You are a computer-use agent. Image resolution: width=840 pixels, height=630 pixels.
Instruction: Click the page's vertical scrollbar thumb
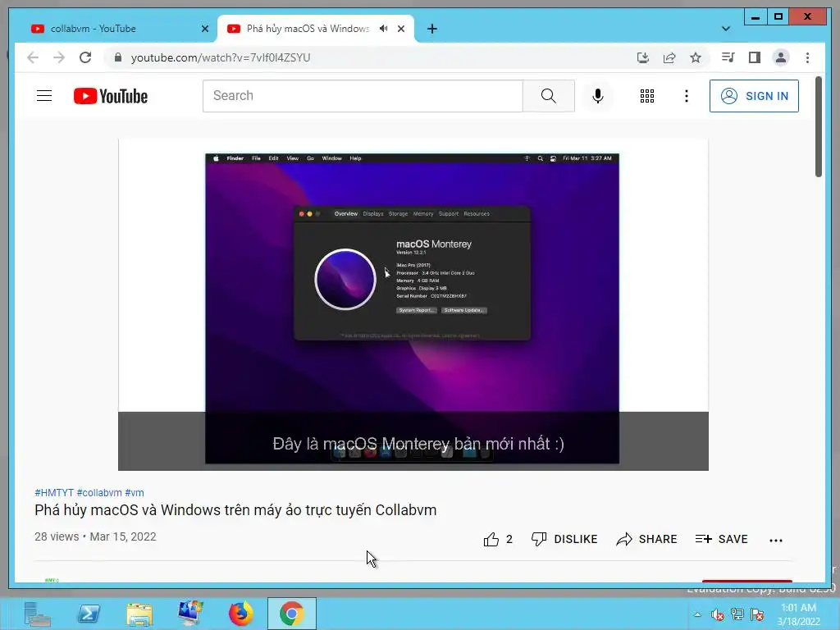point(818,127)
